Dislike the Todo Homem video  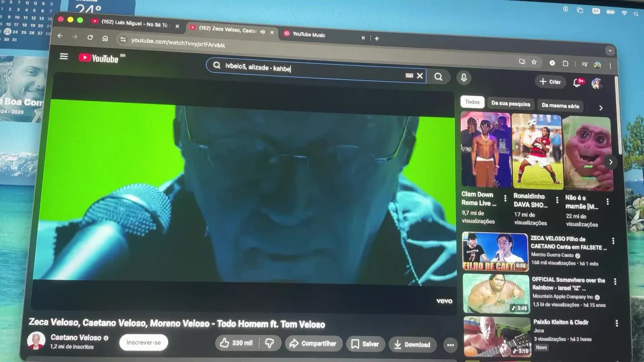270,343
